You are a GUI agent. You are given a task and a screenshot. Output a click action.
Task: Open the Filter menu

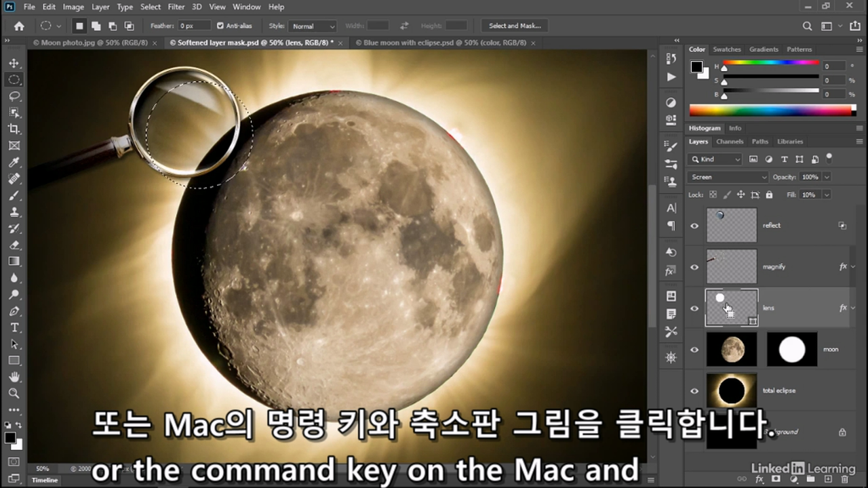tap(176, 7)
